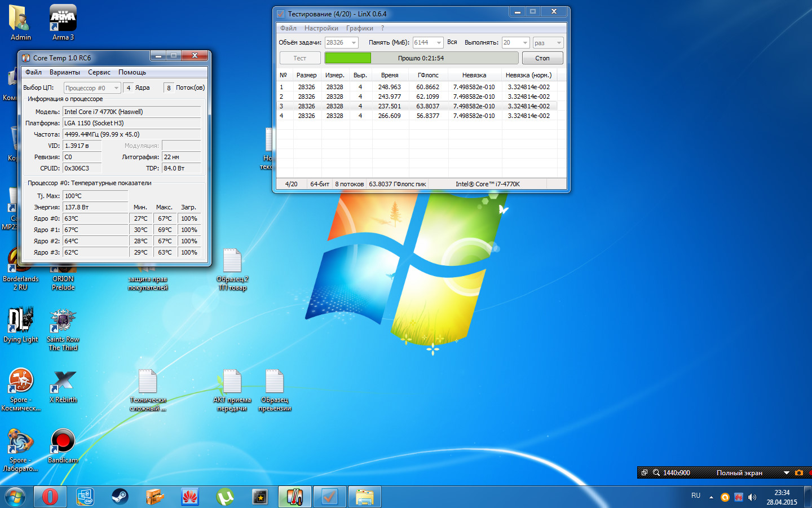Select the 'АКТ приема передачи' document
This screenshot has width=812, height=508.
[x=232, y=390]
